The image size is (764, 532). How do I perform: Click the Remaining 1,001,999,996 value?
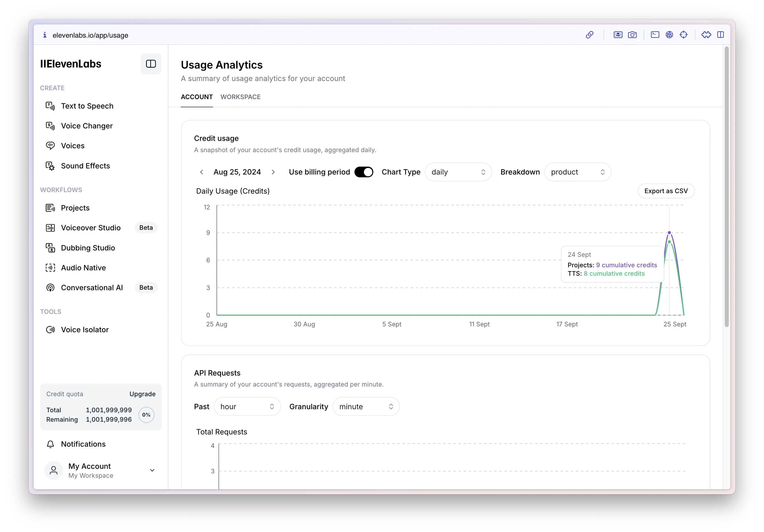pyautogui.click(x=108, y=419)
